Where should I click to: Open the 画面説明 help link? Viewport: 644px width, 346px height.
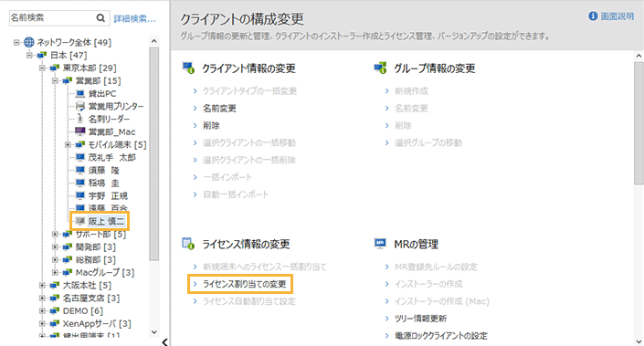pos(617,16)
